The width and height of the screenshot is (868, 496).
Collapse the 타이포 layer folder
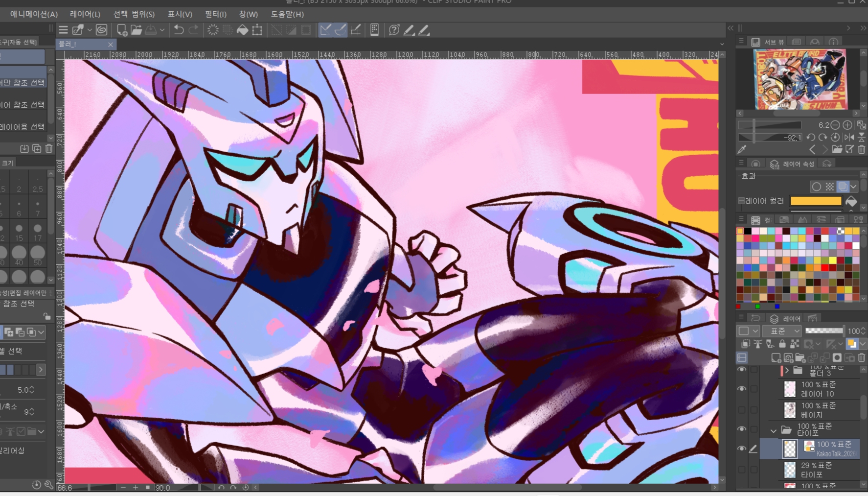(773, 430)
